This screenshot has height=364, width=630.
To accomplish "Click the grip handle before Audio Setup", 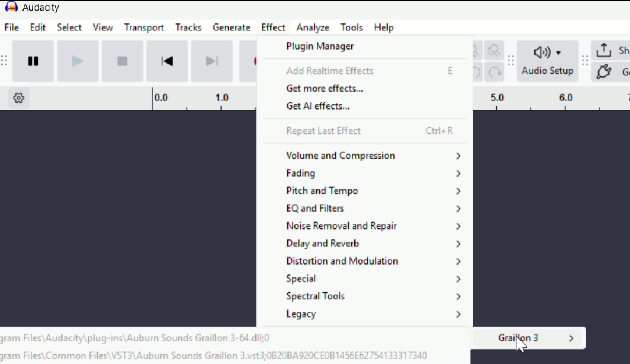I will tap(510, 61).
